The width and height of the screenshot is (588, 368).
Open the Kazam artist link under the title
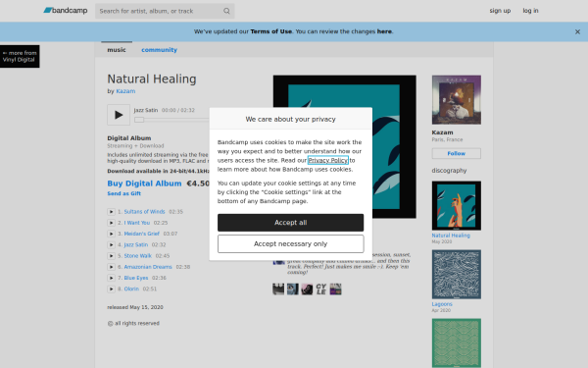(x=125, y=91)
